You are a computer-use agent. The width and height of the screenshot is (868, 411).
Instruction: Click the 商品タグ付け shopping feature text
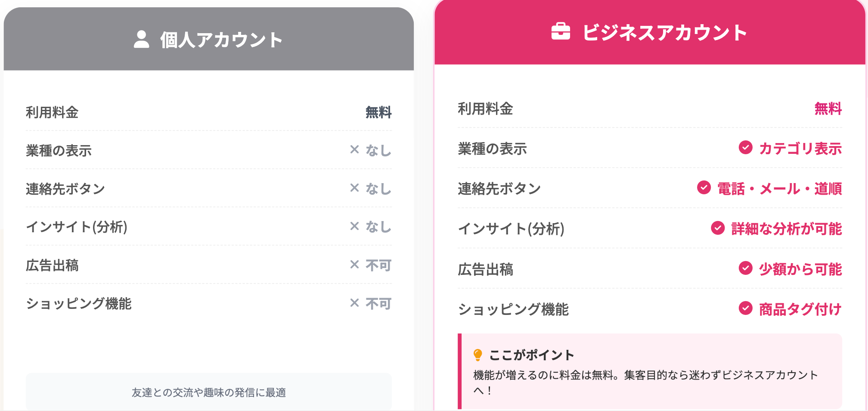(x=800, y=309)
